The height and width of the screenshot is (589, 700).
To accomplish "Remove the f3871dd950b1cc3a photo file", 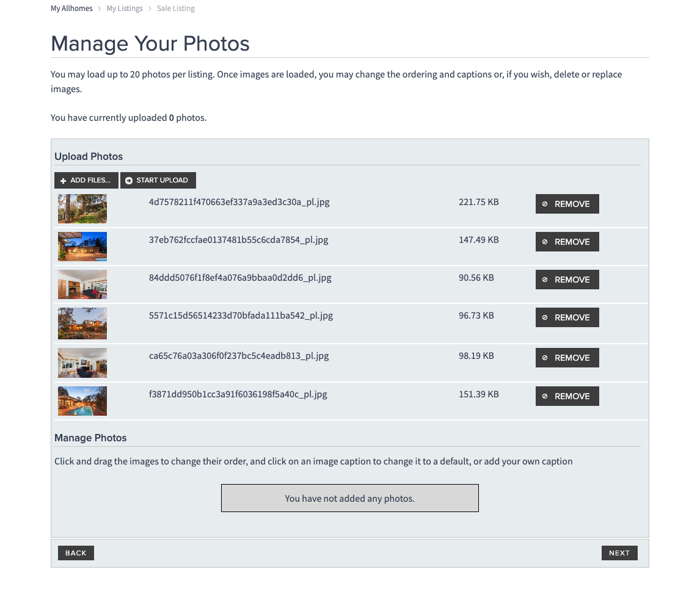I will click(x=567, y=396).
